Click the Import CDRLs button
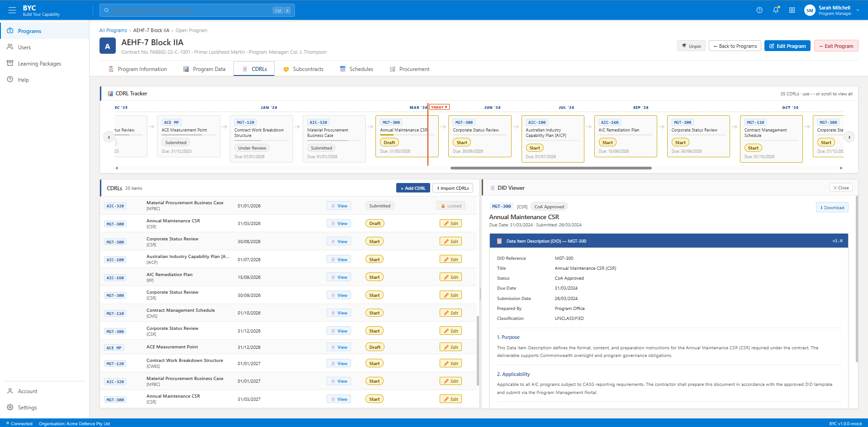The width and height of the screenshot is (868, 427). click(x=453, y=188)
